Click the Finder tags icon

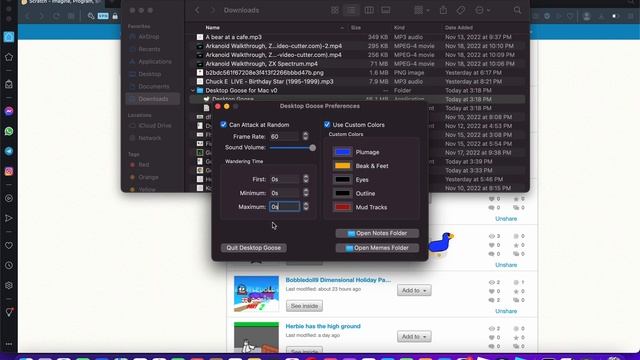pyautogui.click(x=461, y=10)
